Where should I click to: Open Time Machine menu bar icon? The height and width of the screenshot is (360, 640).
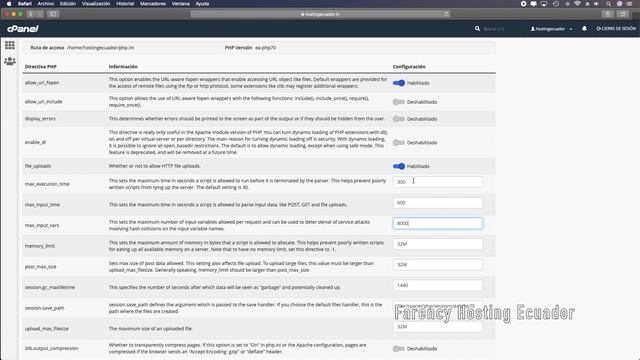pos(556,4)
